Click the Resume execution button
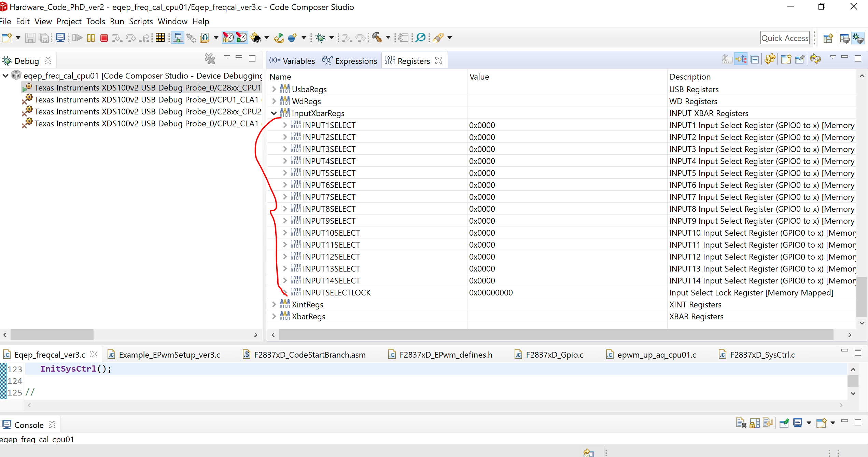 78,38
